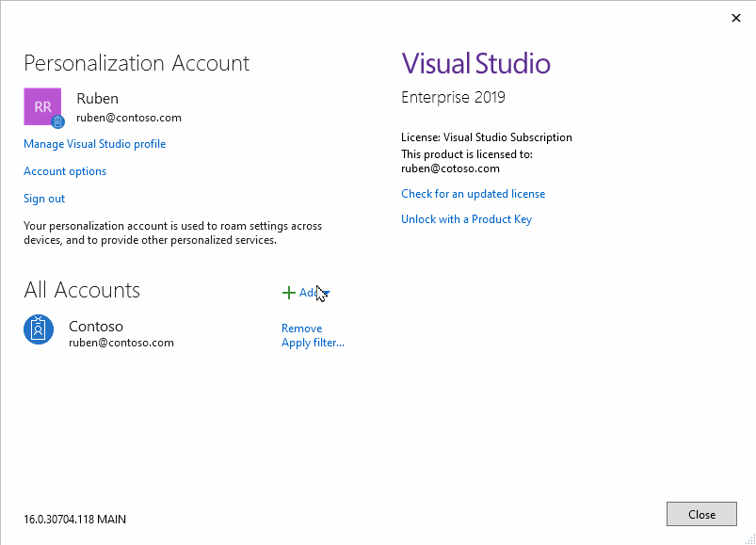Image resolution: width=756 pixels, height=545 pixels.
Task: Select the blue Contoso account badge icon
Action: (x=38, y=329)
